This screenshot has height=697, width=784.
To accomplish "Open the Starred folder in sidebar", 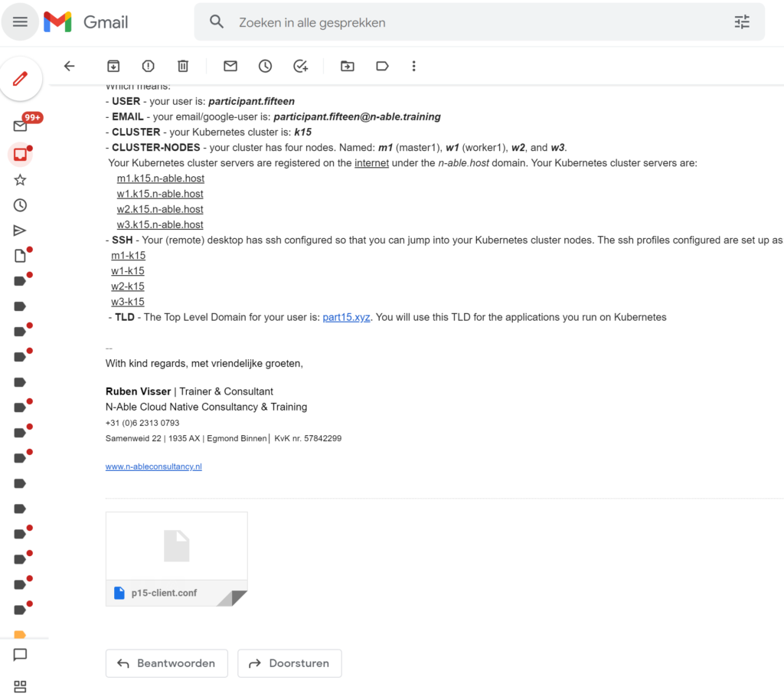I will pyautogui.click(x=21, y=180).
